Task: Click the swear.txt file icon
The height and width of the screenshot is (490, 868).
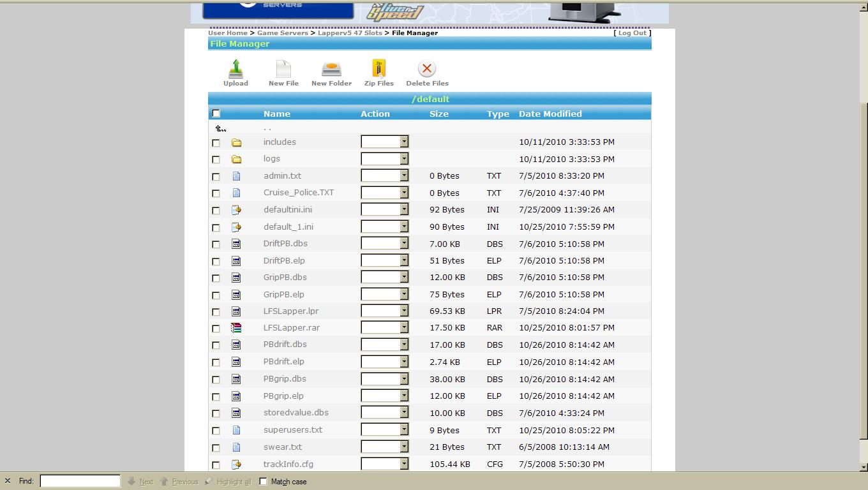Action: 236,447
